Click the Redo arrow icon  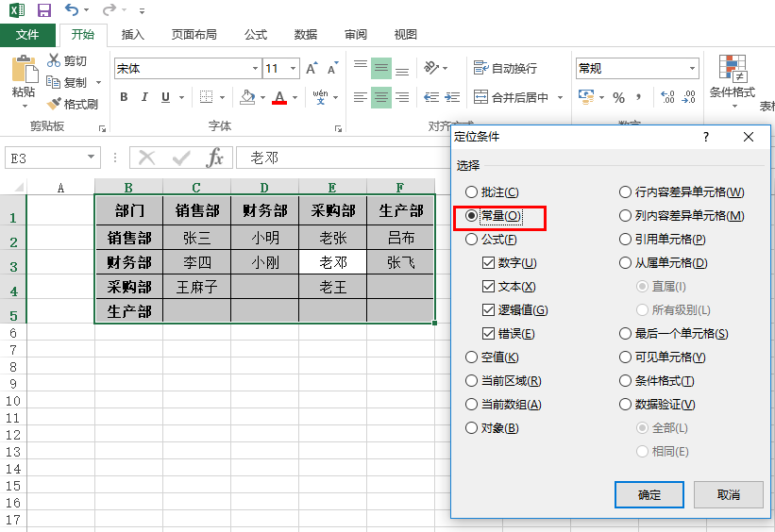pyautogui.click(x=110, y=9)
